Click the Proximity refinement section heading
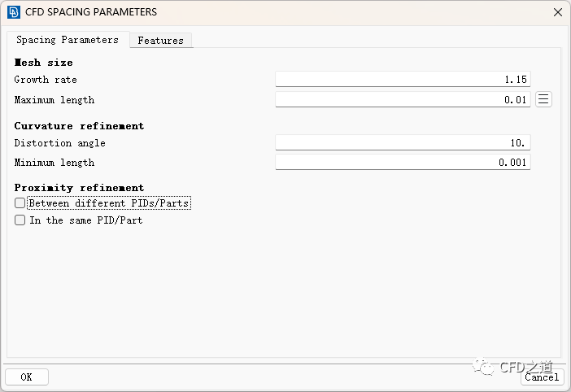 [x=79, y=188]
